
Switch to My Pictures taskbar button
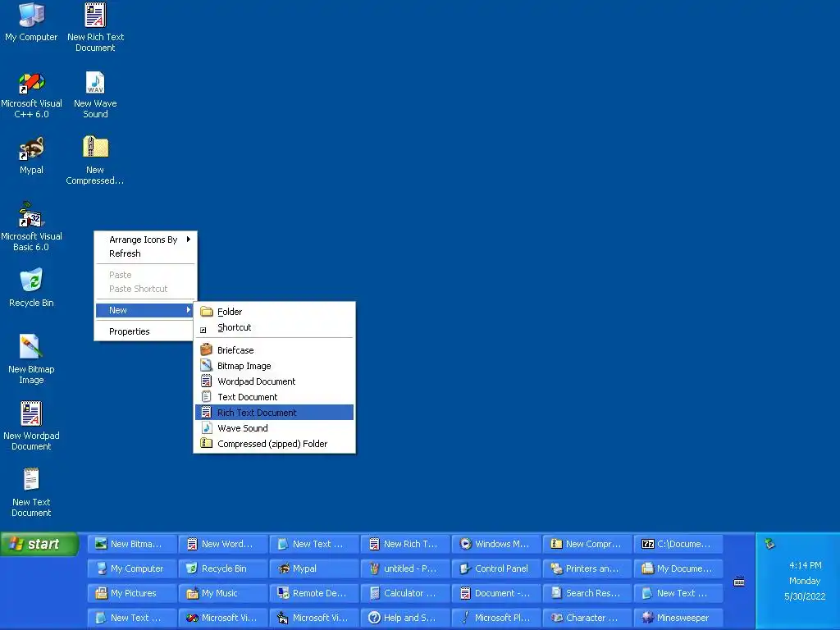(132, 593)
